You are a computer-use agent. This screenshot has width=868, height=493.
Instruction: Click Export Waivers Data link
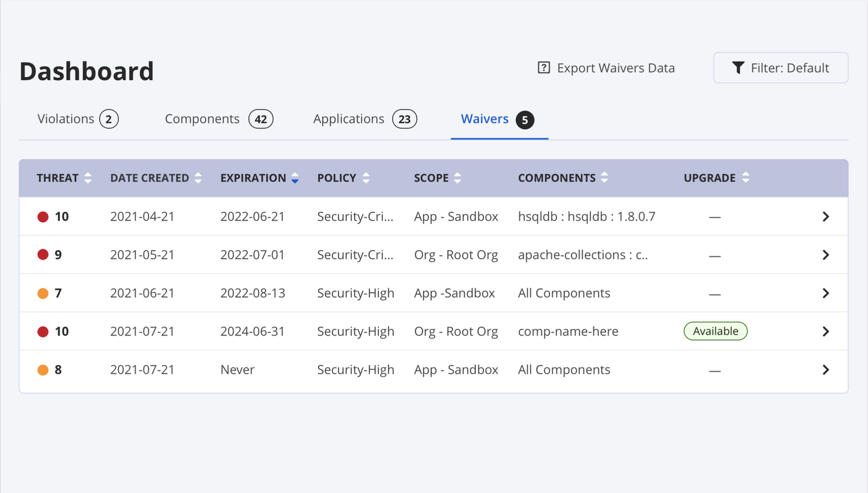[x=615, y=68]
